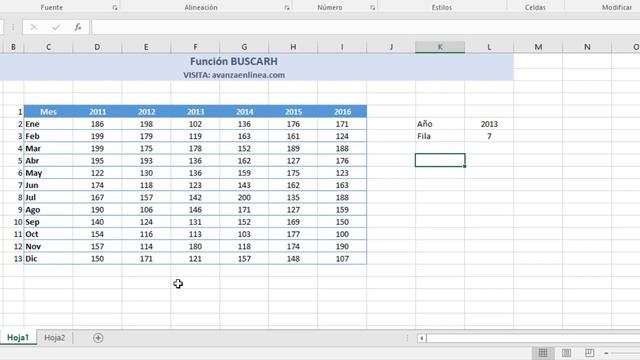Viewport: 640px width, 360px height.
Task: Click value 106 in Ago row
Action: (146, 210)
